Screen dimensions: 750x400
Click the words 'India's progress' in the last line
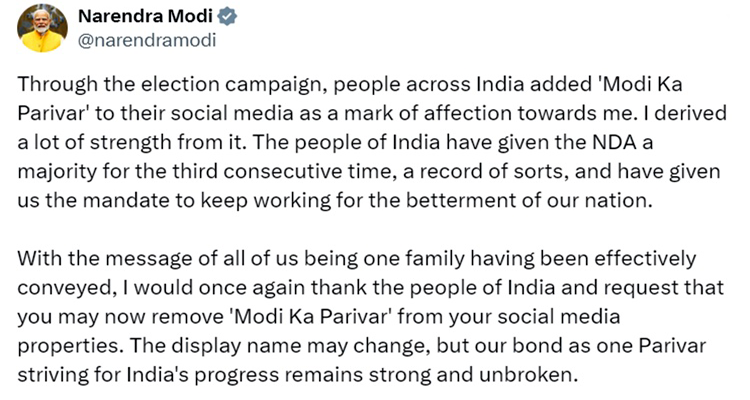pyautogui.click(x=199, y=376)
